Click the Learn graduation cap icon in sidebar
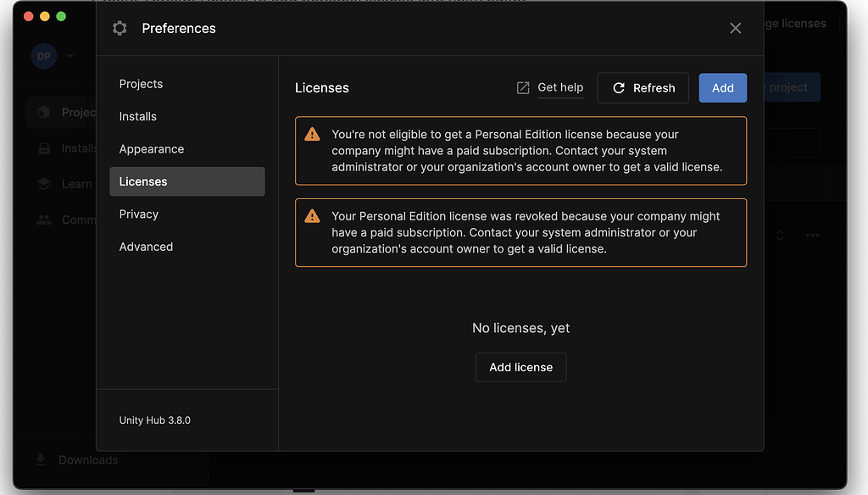 pyautogui.click(x=44, y=184)
